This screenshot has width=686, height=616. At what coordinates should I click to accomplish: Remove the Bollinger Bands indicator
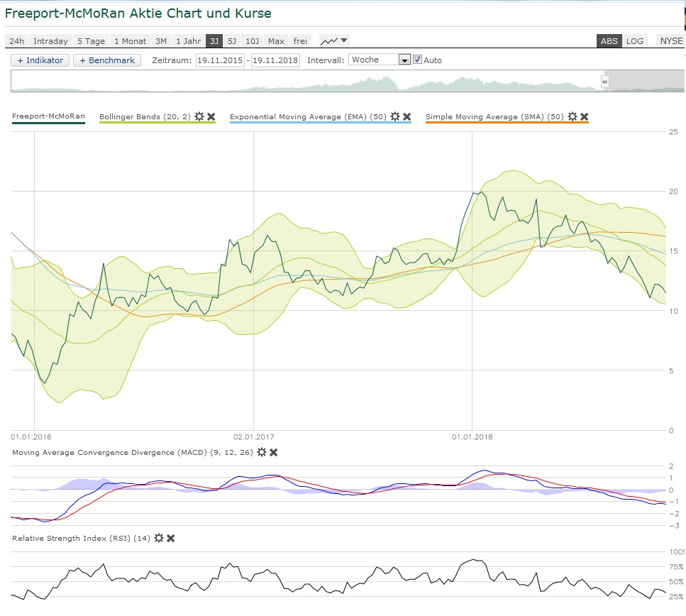211,116
